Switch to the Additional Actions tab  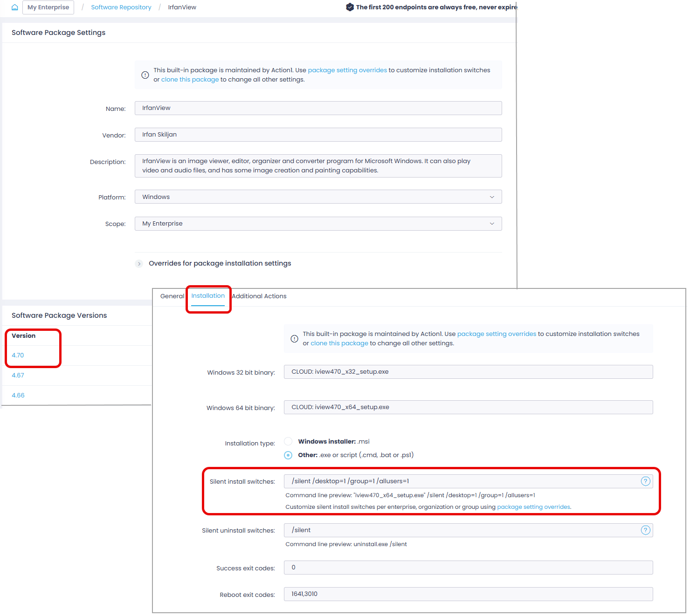pos(259,296)
